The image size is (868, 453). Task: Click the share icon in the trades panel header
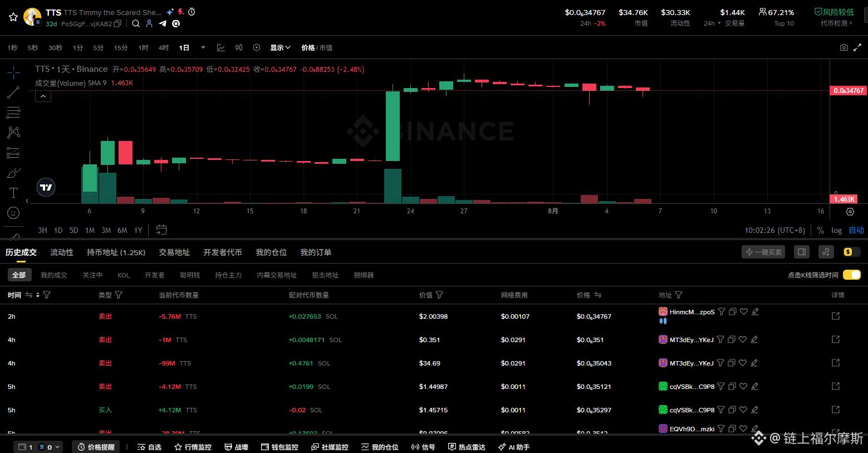(826, 252)
